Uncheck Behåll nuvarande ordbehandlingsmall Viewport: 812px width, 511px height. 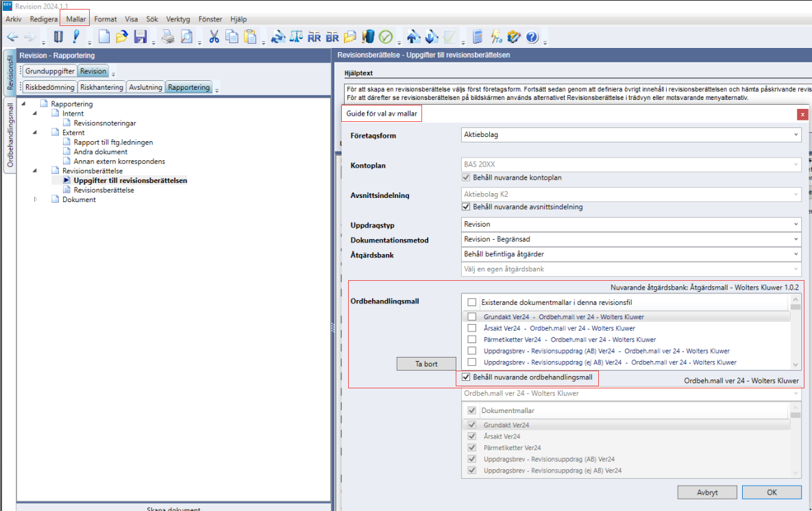pyautogui.click(x=466, y=377)
